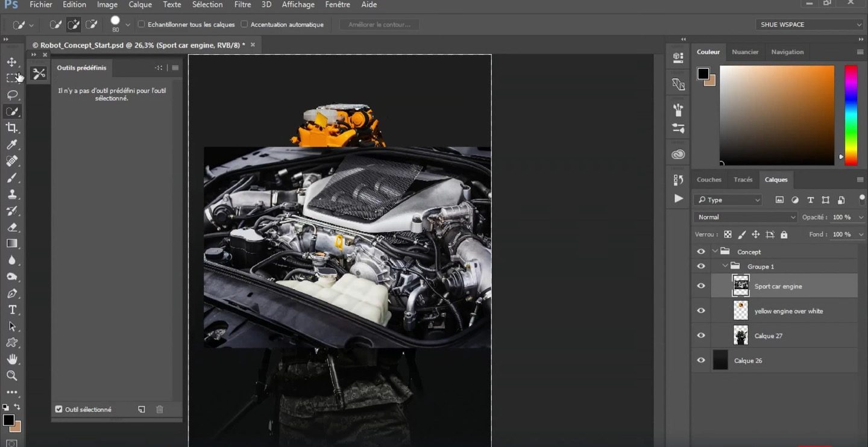
Task: Select the Move tool
Action: 11,62
